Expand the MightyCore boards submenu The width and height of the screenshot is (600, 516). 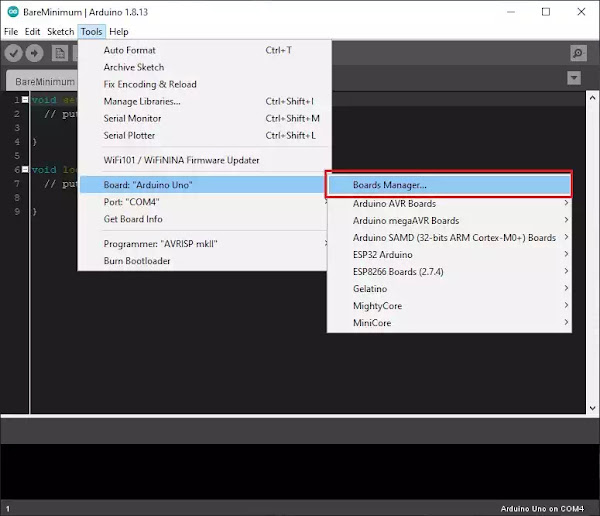tap(449, 306)
